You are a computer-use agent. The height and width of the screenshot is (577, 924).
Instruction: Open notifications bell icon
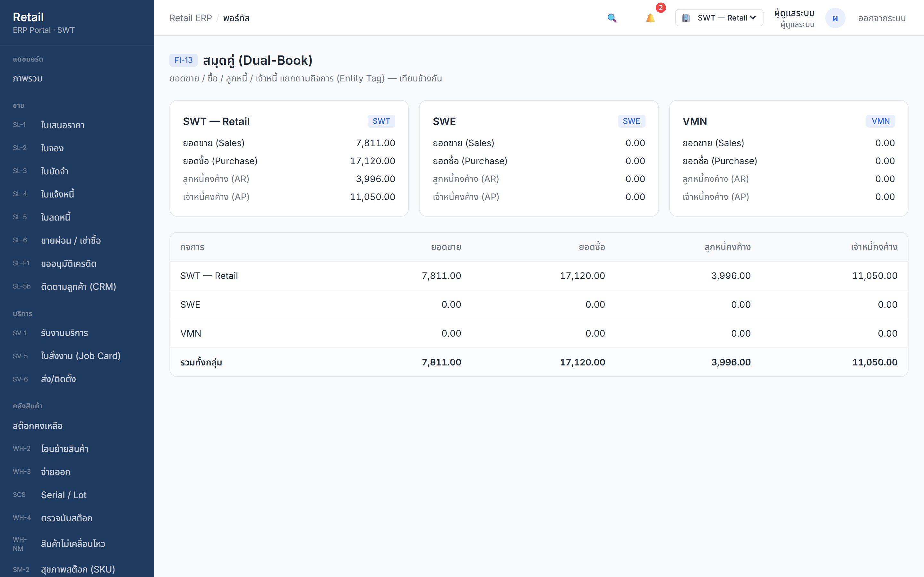(x=650, y=18)
